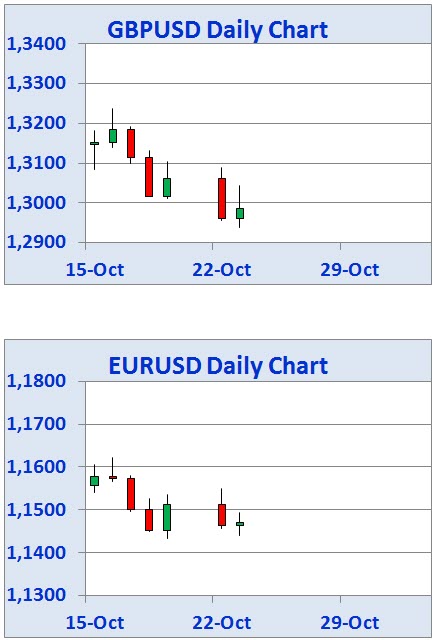The height and width of the screenshot is (640, 435).
Task: Select the largest red candle on GBPUSD chart
Action: coord(149,177)
